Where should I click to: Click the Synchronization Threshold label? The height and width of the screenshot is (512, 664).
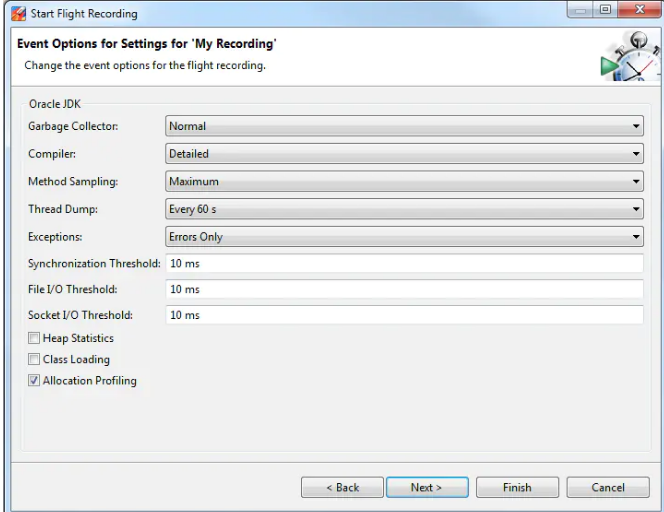point(94,263)
